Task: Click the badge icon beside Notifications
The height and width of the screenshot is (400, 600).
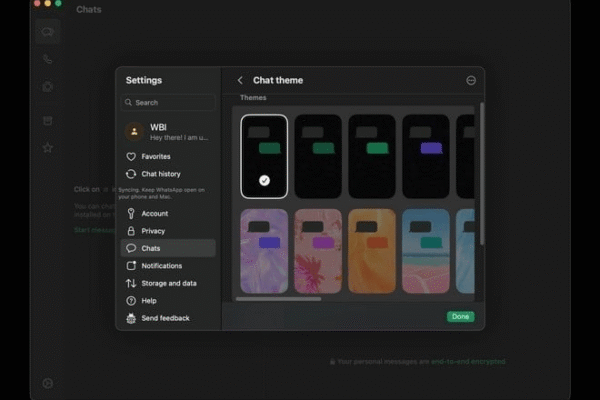Action: click(131, 266)
